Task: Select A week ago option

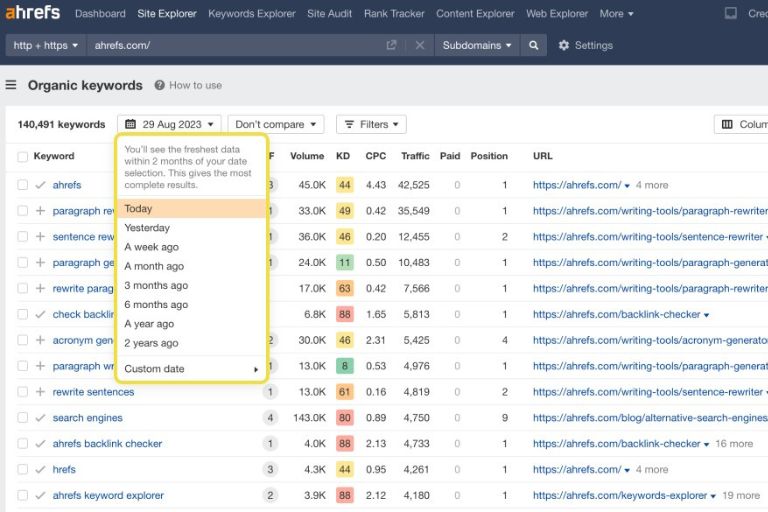Action: click(191, 247)
